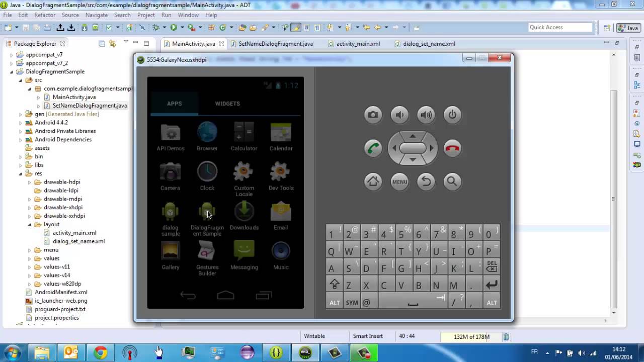Click the Android back navigation soft key
This screenshot has height=362, width=644.
(x=188, y=296)
